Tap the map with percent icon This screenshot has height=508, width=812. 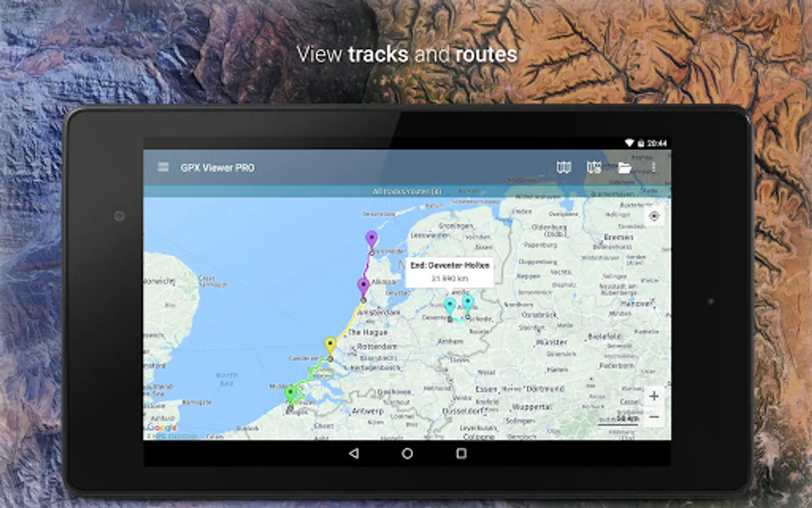[x=594, y=167]
